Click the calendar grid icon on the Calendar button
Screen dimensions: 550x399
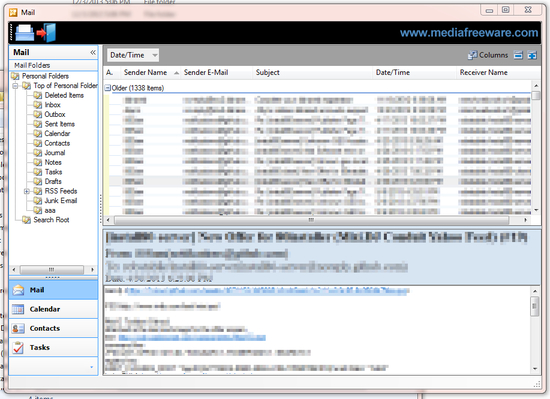(x=18, y=309)
